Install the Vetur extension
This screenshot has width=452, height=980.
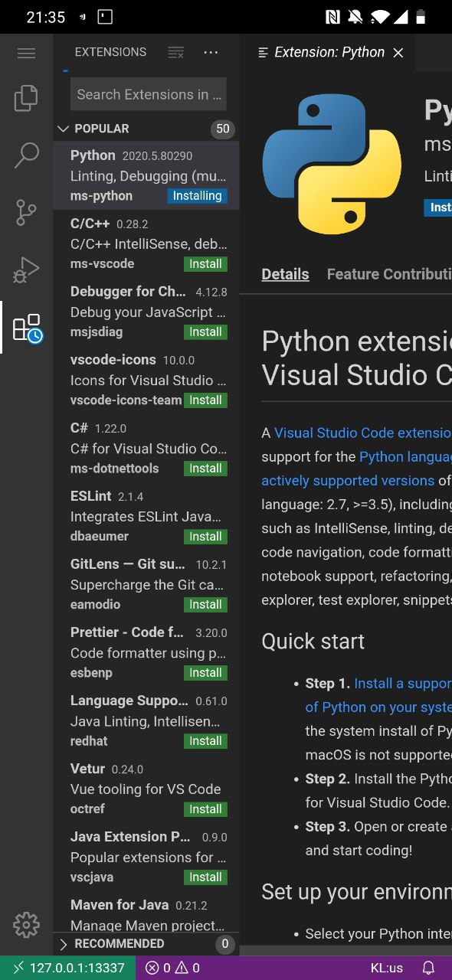pos(205,809)
